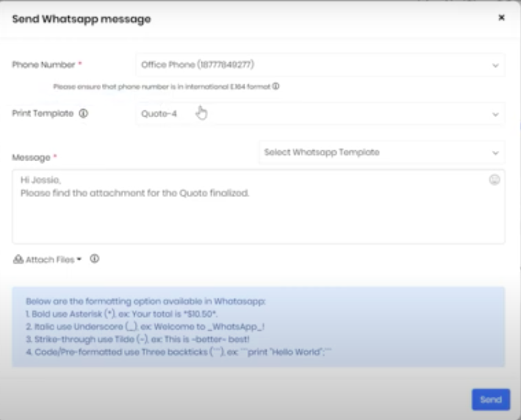
Task: Click the Code/Pre-formatted backticks hint
Action: 179,352
